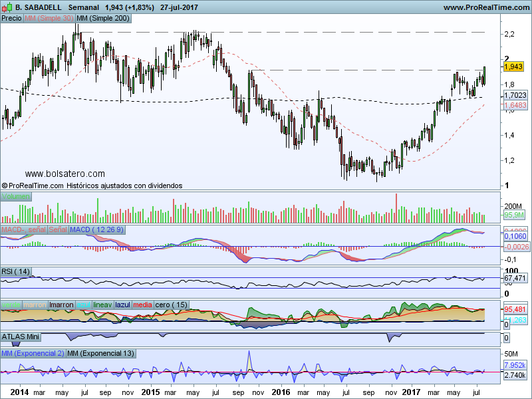Click the Señal label in MACD panel
This screenshot has width=532, height=399.
57,229
